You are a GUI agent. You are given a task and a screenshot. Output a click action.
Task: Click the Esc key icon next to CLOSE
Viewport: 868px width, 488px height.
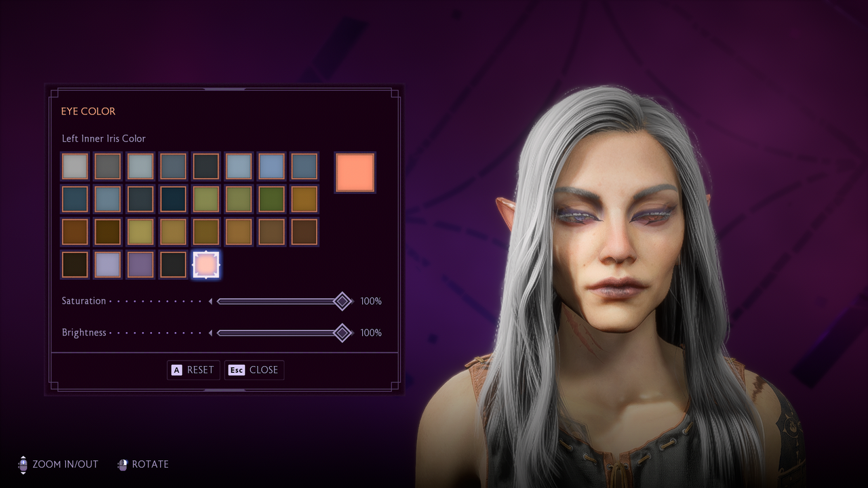[236, 370]
